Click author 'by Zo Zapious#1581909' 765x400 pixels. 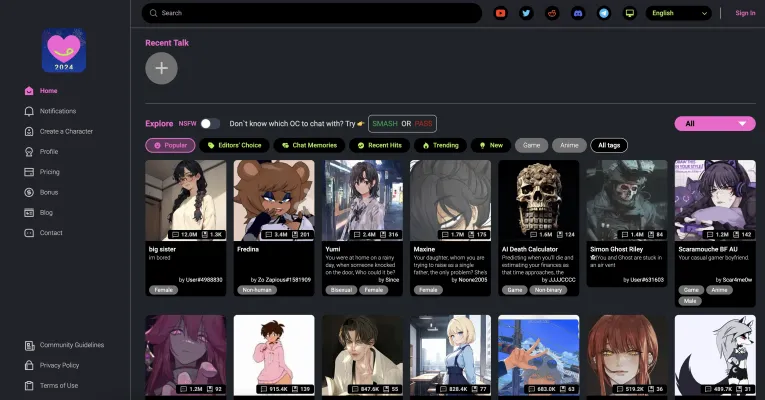coord(281,280)
